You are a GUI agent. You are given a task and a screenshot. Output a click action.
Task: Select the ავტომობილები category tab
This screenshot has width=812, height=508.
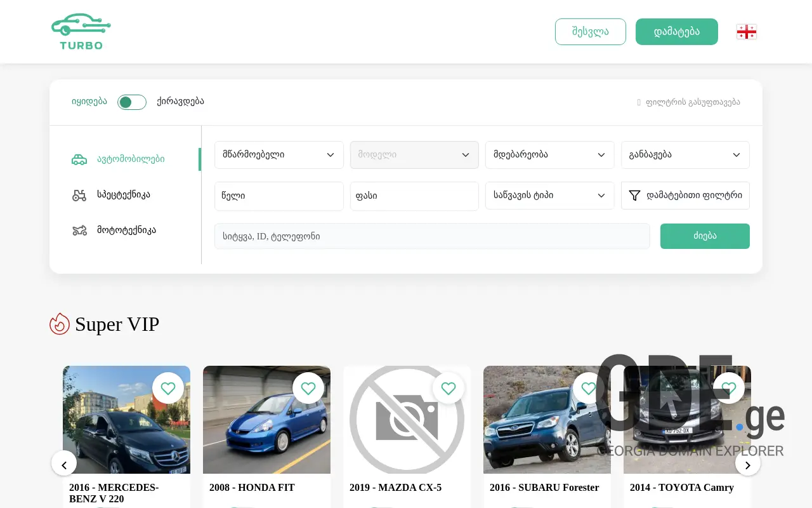click(130, 159)
